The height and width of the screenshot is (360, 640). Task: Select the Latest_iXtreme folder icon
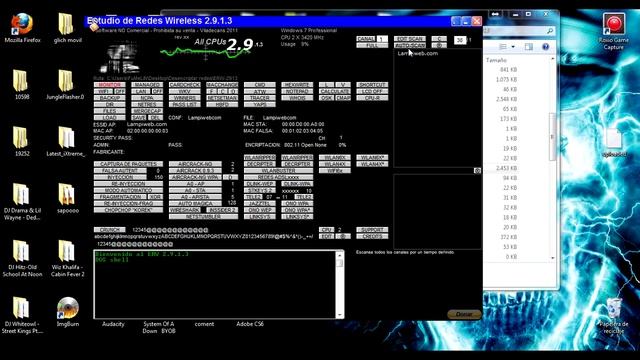[x=65, y=141]
